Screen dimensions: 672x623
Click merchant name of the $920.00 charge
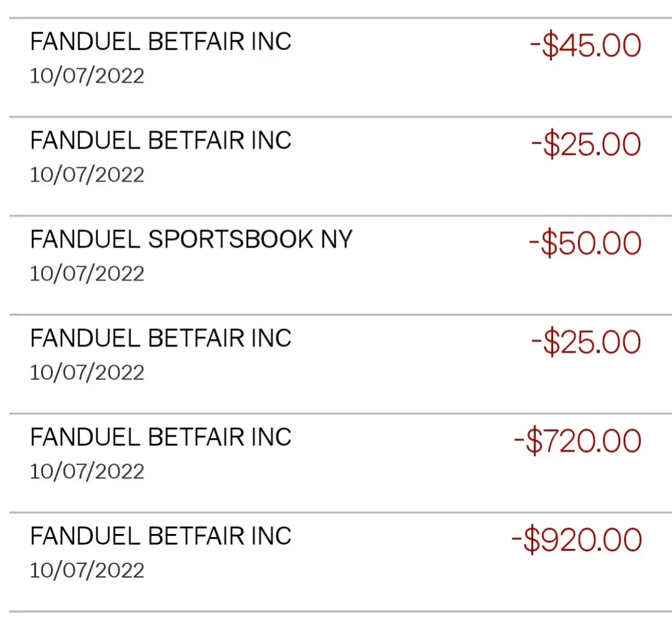pyautogui.click(x=161, y=536)
